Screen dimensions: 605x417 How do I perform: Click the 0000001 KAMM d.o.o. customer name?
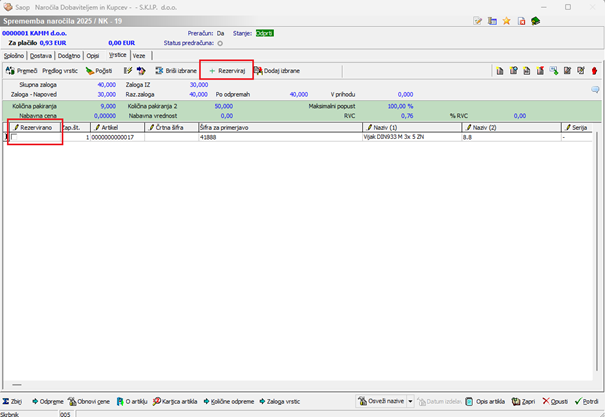(x=34, y=34)
